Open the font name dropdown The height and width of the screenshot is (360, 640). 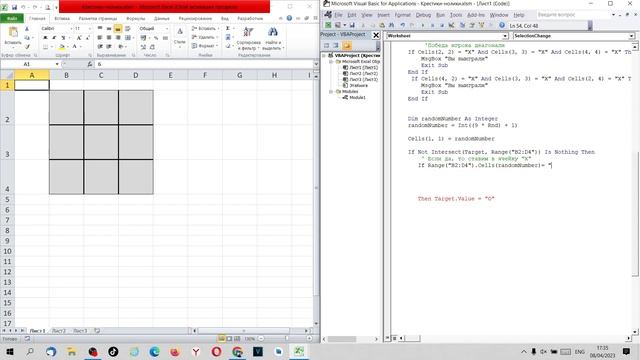(x=71, y=29)
